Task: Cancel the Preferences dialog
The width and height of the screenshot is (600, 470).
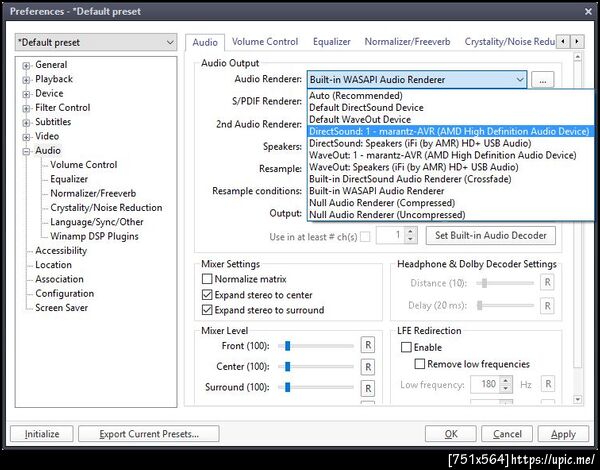Action: coord(507,434)
